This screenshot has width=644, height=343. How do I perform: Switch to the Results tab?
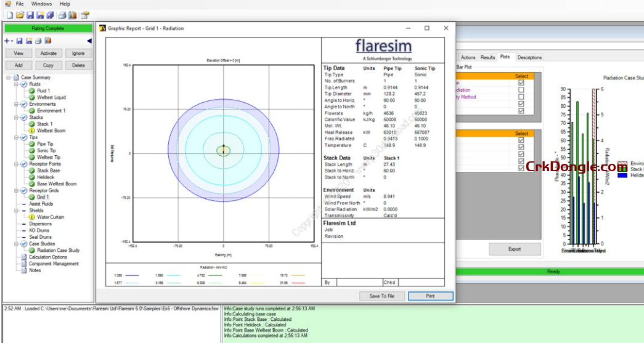pos(487,57)
